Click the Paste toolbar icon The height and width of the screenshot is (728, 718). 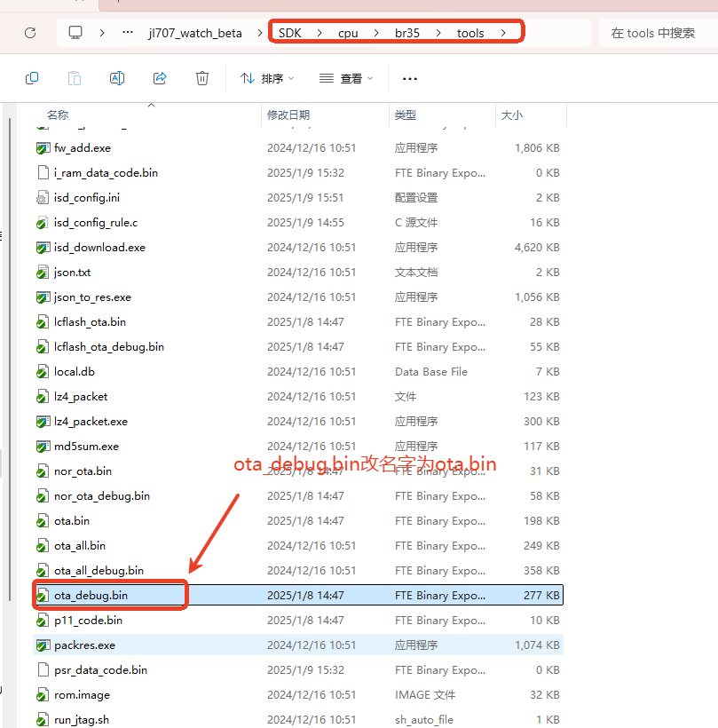(75, 78)
